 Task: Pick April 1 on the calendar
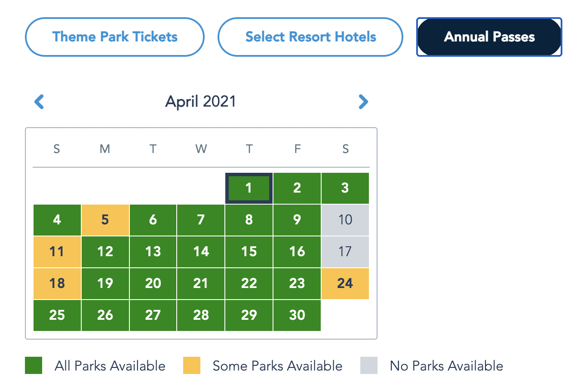click(x=249, y=188)
